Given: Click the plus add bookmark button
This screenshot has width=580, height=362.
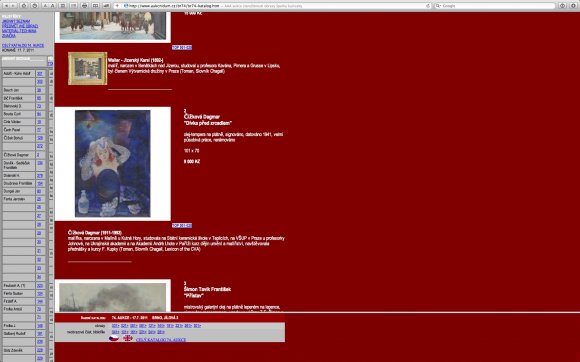Looking at the screenshot, I should coord(117,6).
